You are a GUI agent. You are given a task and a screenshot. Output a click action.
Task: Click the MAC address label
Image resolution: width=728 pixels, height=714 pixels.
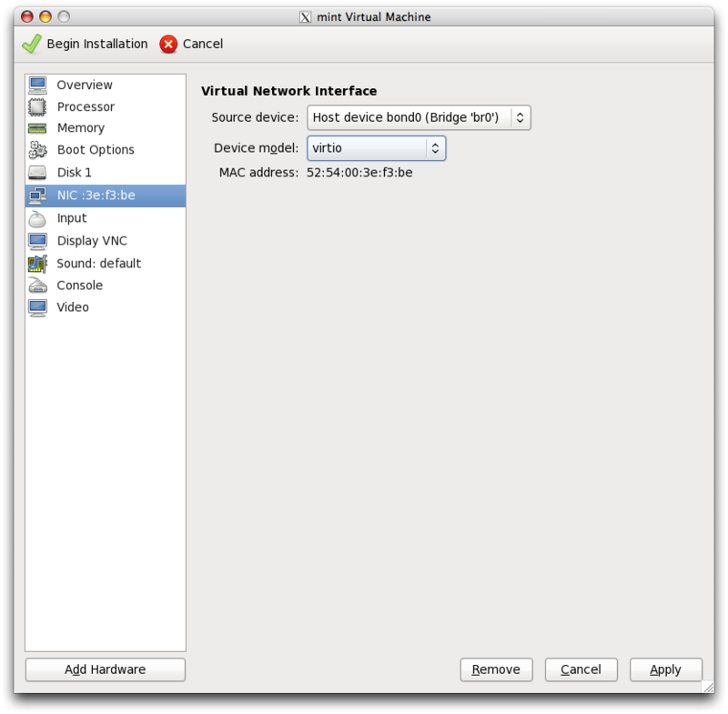point(258,173)
